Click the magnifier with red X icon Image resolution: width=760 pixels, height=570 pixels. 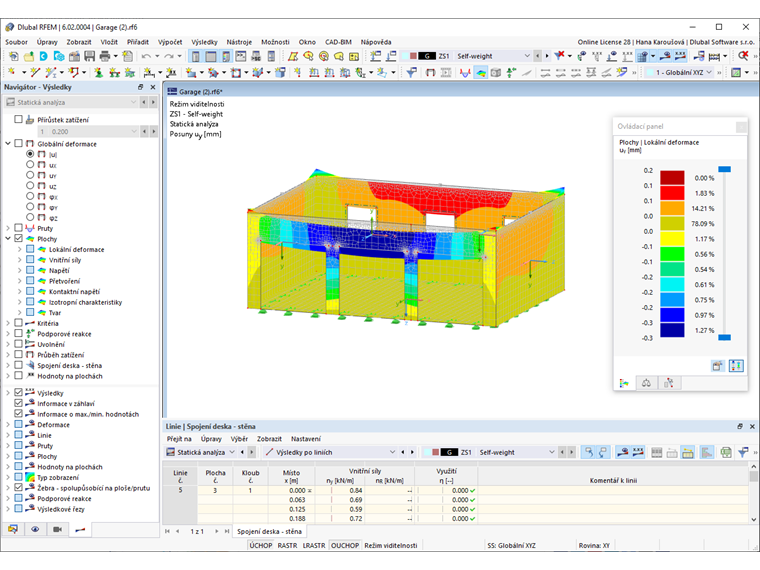tap(743, 56)
